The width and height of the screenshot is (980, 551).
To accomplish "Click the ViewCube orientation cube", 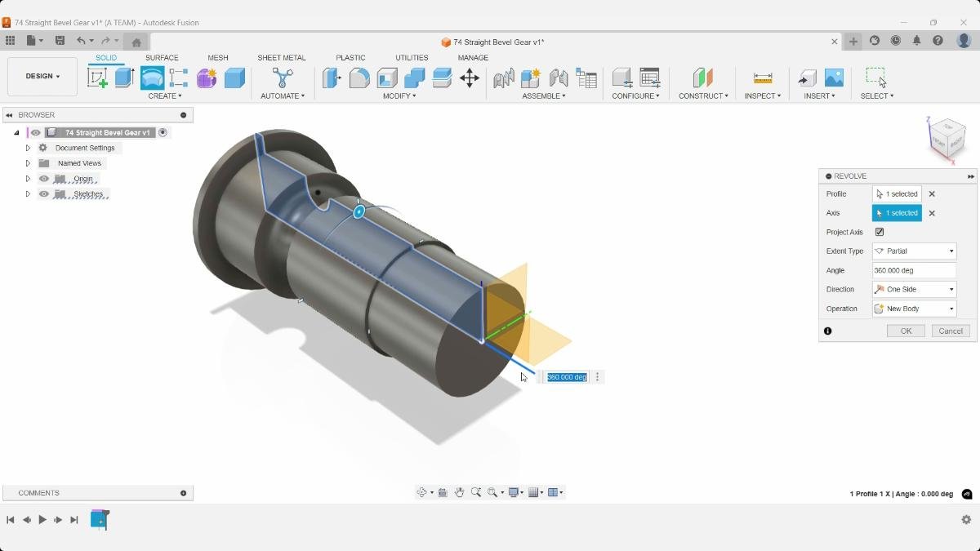I will click(x=948, y=138).
